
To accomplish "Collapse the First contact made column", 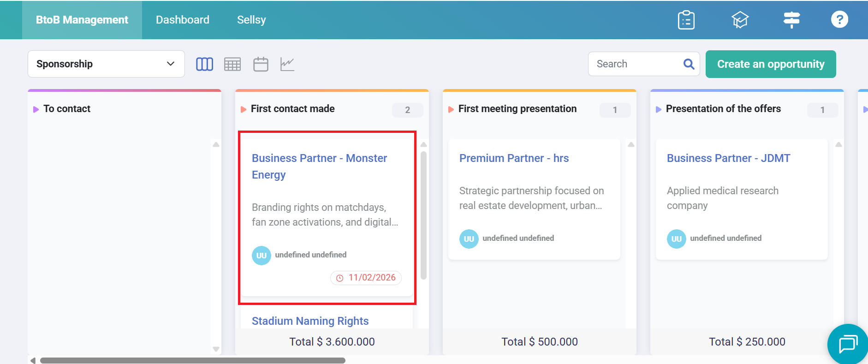I will tap(244, 109).
